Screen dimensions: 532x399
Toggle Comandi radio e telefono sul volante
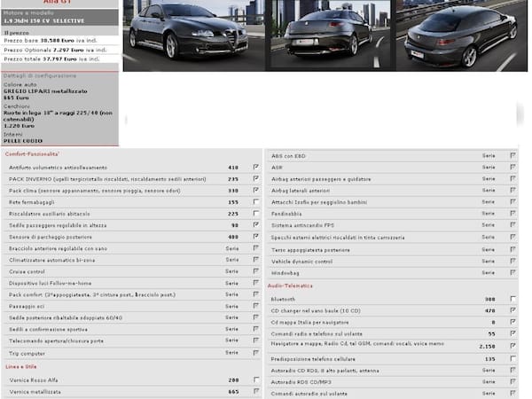pos(513,333)
